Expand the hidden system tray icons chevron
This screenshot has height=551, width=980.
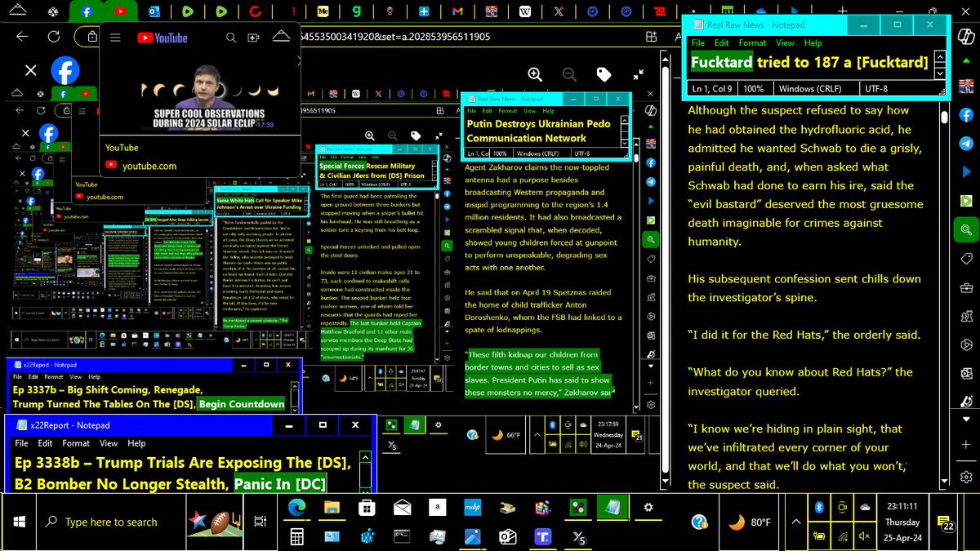[795, 522]
